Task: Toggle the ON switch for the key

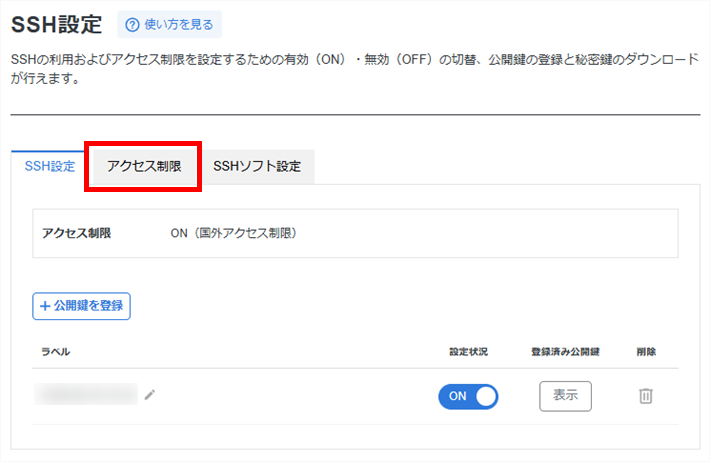Action: coord(468,396)
